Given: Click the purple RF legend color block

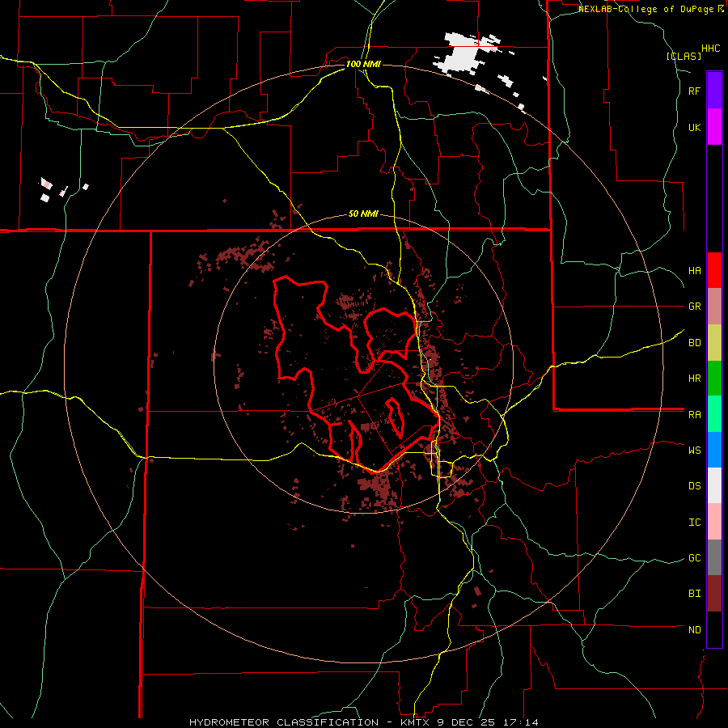Looking at the screenshot, I should [714, 91].
